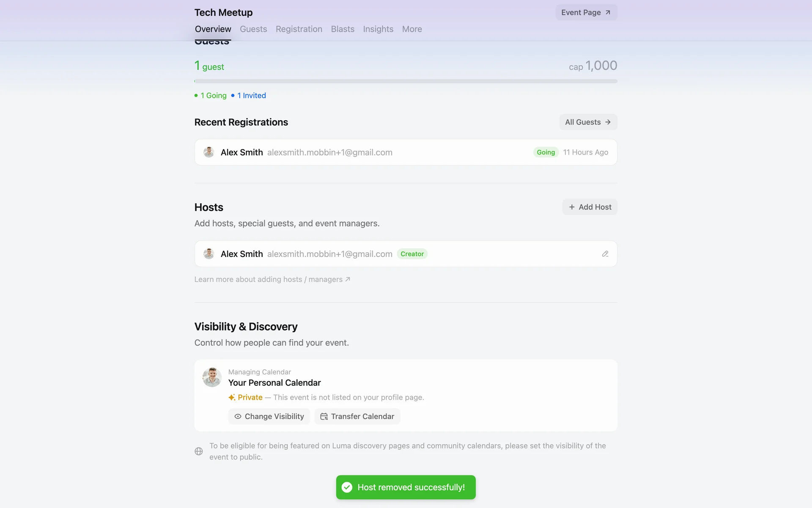This screenshot has width=812, height=508.
Task: Open the Registration tab
Action: click(299, 29)
